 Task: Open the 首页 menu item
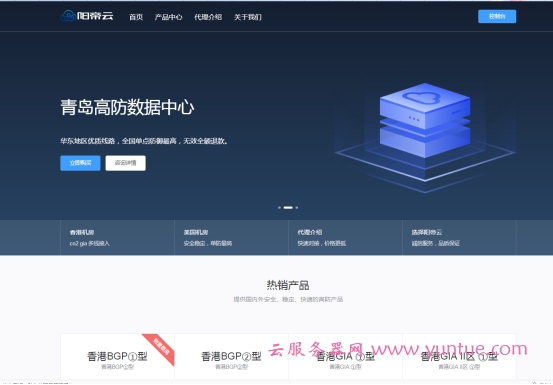coord(136,17)
